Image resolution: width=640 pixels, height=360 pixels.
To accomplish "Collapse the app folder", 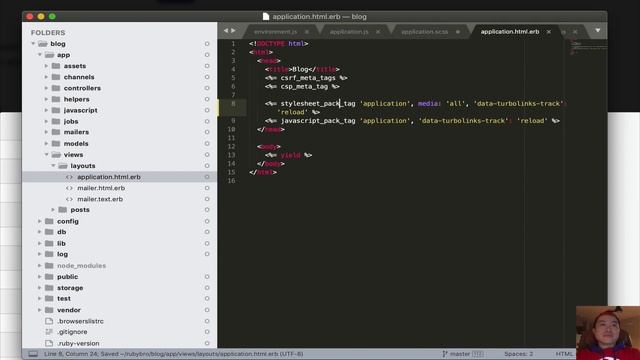I will click(40, 54).
